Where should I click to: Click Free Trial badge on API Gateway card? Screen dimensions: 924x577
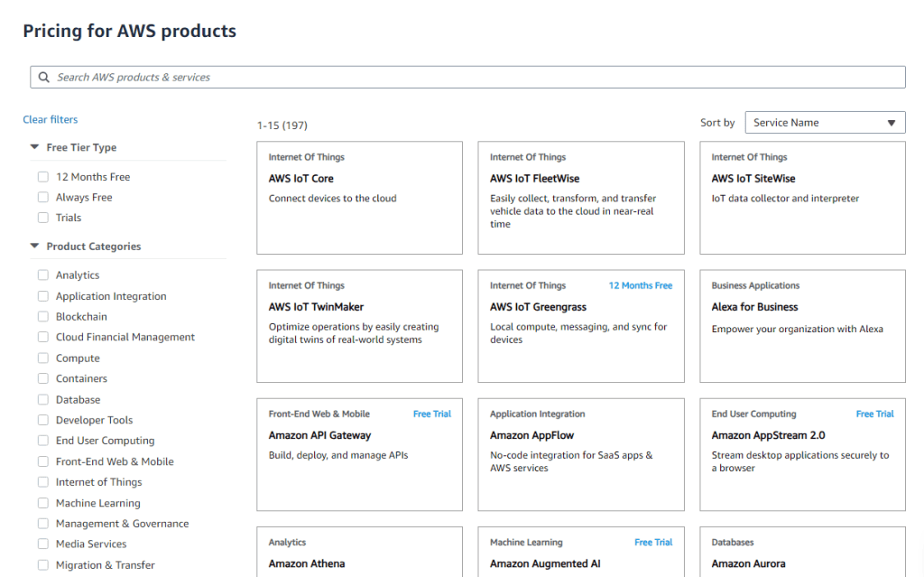tap(432, 414)
